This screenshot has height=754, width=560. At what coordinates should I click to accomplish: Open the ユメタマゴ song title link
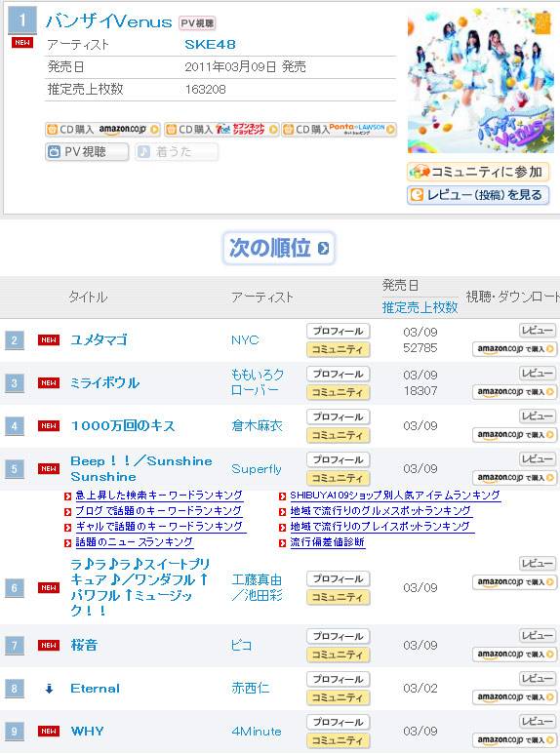click(99, 340)
